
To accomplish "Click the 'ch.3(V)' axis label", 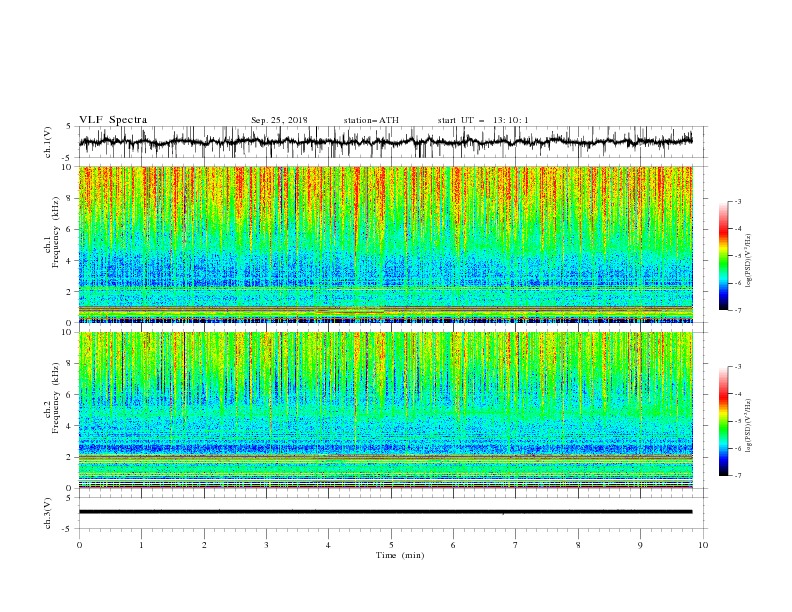I will point(48,513).
